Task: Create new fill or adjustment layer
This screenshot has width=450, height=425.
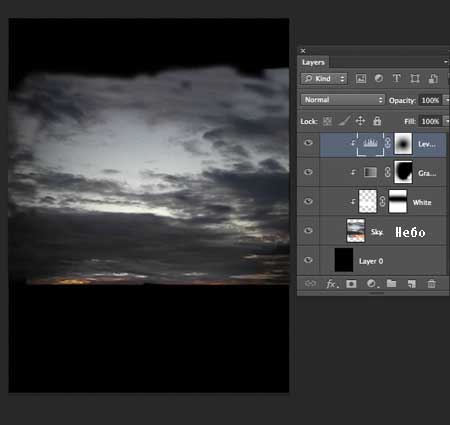Action: coord(371,284)
